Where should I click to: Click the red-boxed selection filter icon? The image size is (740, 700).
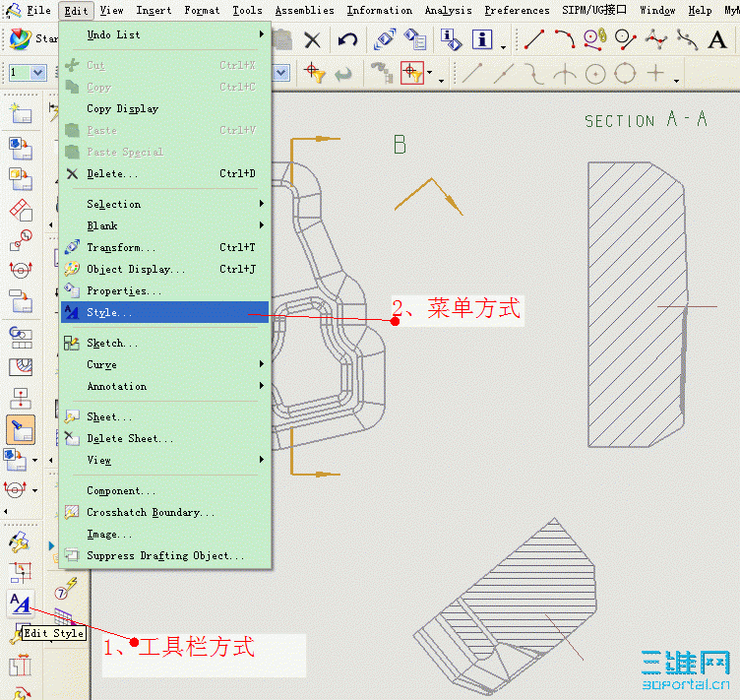coord(411,73)
